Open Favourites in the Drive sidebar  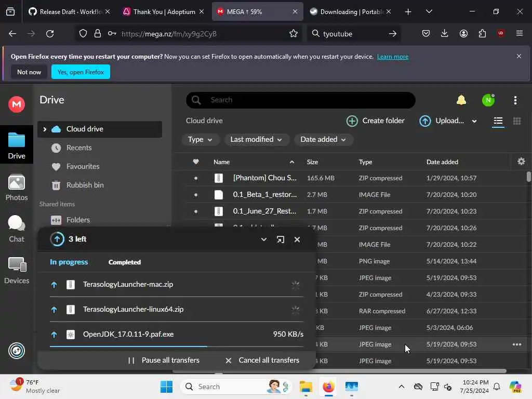tap(83, 167)
